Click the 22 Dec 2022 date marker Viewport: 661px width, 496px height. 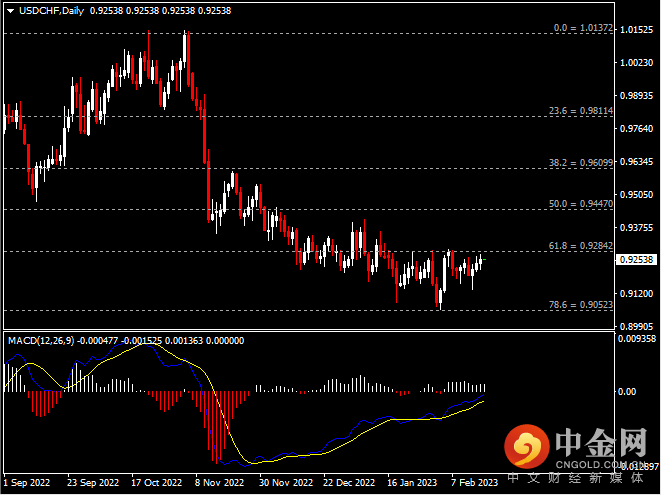coord(347,481)
